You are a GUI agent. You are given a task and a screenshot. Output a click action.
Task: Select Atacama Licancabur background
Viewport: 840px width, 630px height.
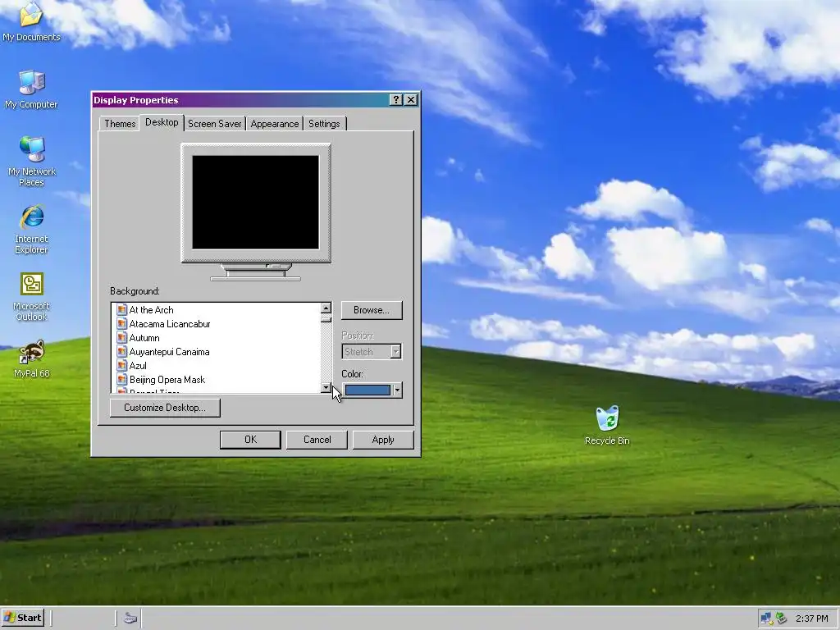coord(169,323)
